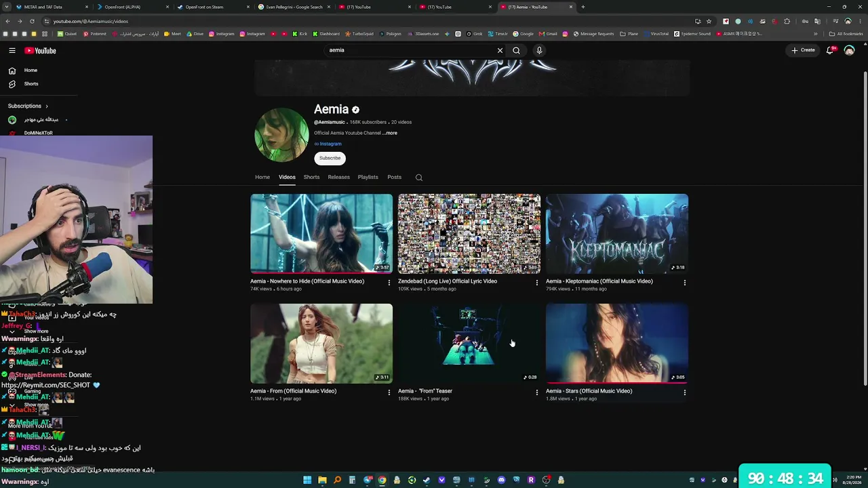Start voice search with the microphone
This screenshot has height=488, width=868.
coord(539,50)
